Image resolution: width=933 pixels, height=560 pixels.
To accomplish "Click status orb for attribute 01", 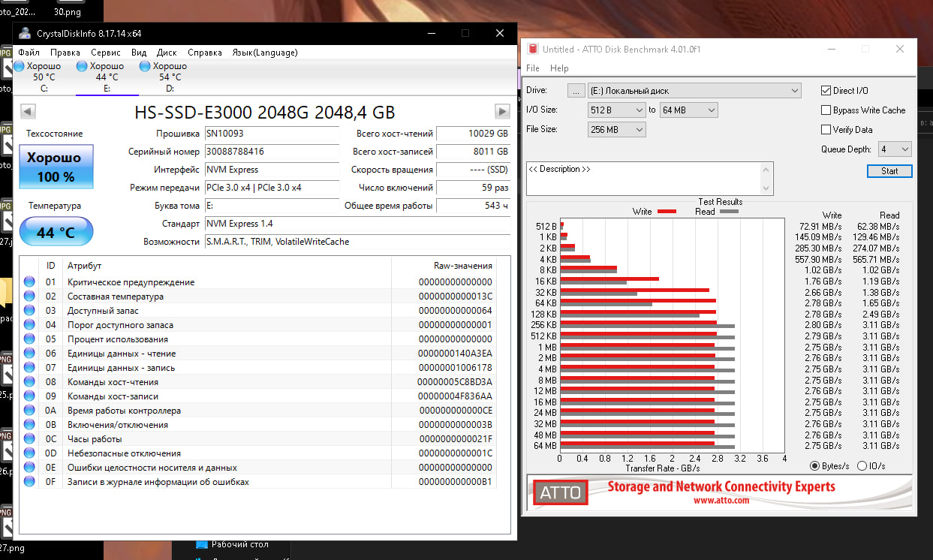I will 29,282.
